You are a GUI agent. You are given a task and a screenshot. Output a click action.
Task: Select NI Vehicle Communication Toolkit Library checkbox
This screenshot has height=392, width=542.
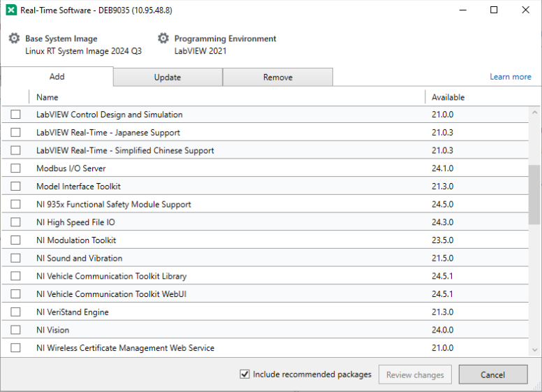click(x=15, y=276)
